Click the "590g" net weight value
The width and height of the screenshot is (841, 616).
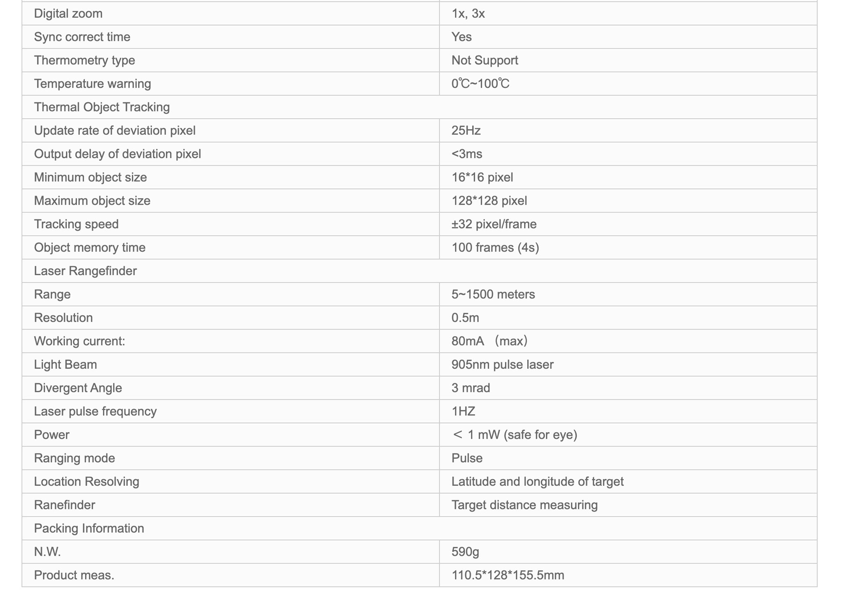pyautogui.click(x=465, y=552)
